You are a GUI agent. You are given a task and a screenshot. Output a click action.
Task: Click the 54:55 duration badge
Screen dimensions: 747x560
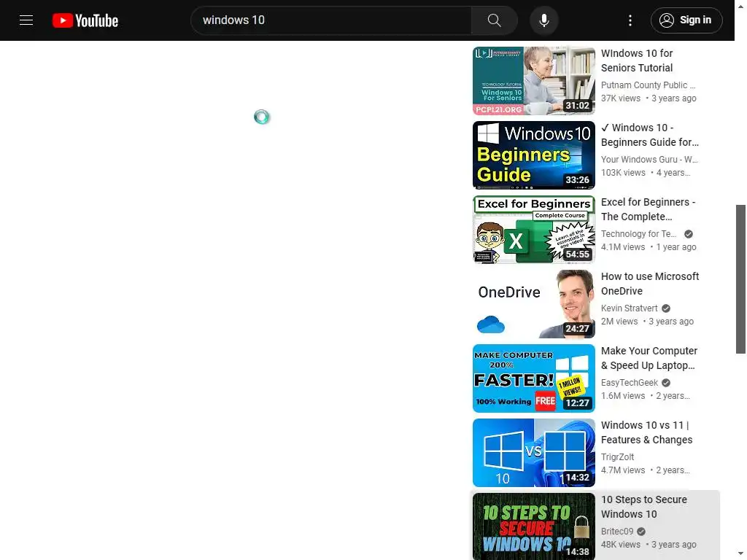tap(577, 254)
